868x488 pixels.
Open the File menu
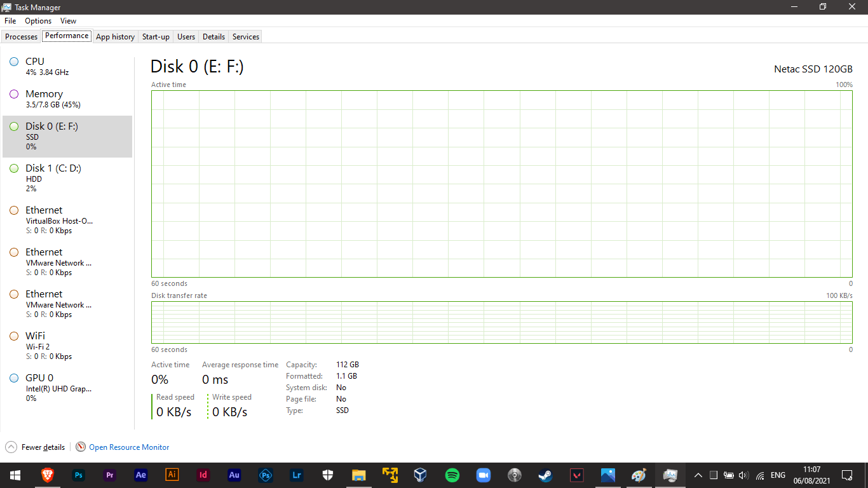coord(10,21)
